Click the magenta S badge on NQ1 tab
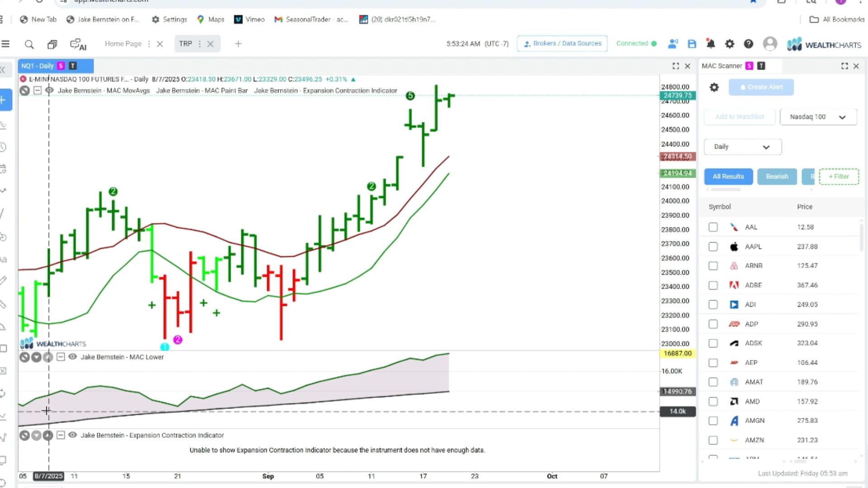The height and width of the screenshot is (488, 868). tap(61, 66)
